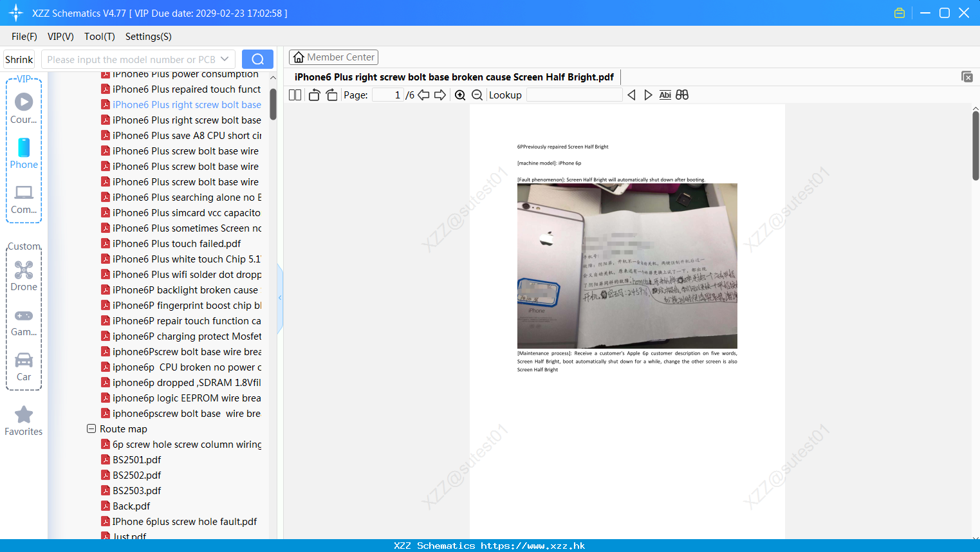Open iPhone6 Plus sometimes Screen file
The image size is (980, 552).
(x=181, y=228)
